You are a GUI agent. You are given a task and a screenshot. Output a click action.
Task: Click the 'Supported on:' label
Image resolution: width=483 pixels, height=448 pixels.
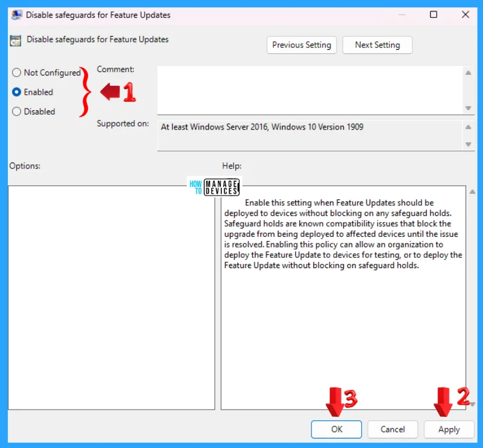click(123, 124)
